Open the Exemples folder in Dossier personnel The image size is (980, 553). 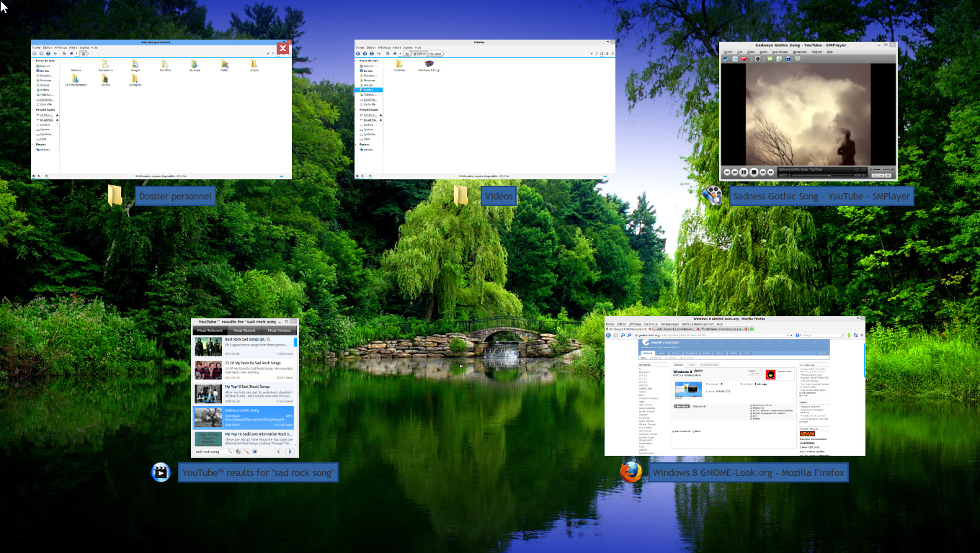point(135,80)
